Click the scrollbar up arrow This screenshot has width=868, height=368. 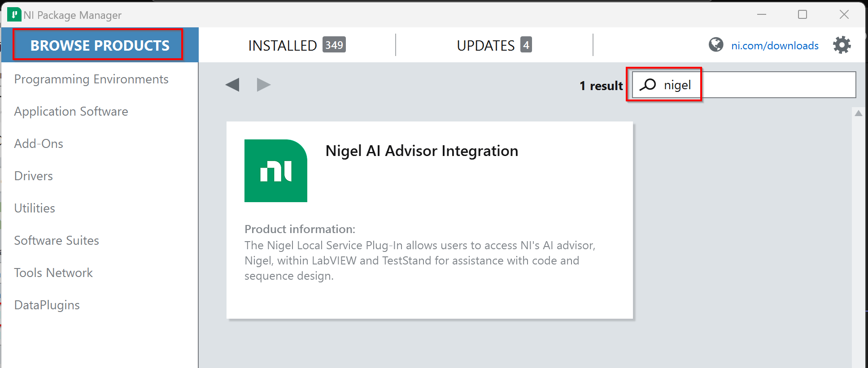858,113
